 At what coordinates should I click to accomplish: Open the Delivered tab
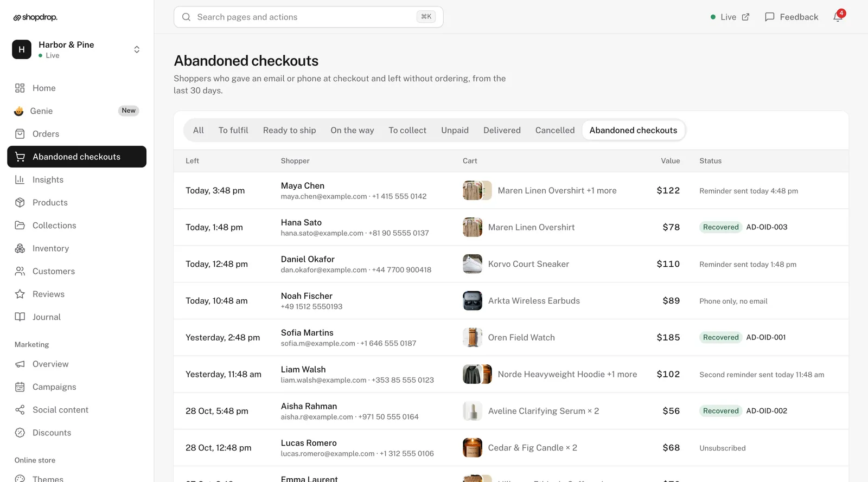pyautogui.click(x=502, y=130)
